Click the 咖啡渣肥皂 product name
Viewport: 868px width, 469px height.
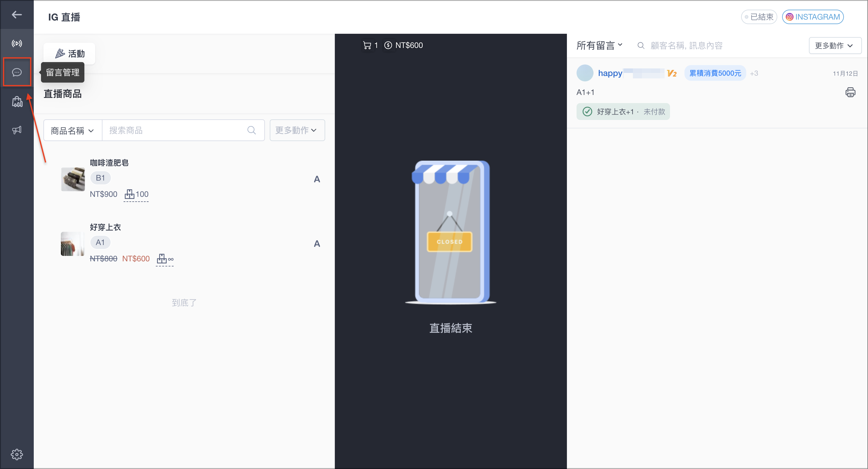[x=109, y=163]
